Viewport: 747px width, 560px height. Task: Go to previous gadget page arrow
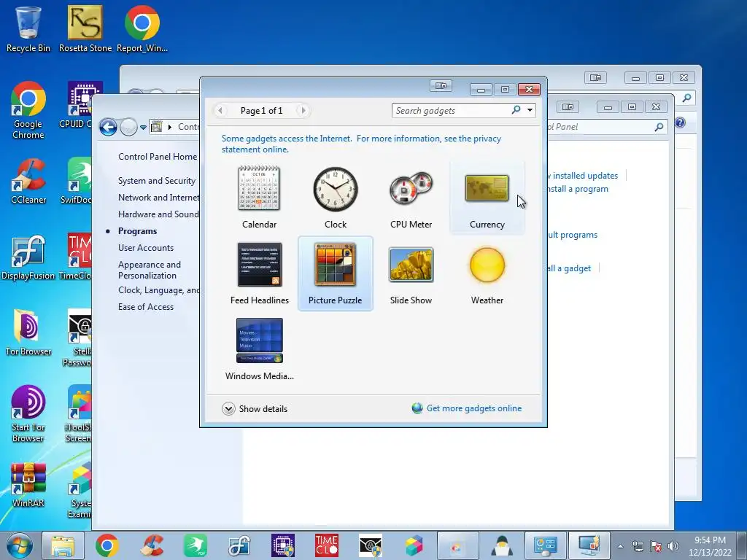tap(220, 111)
